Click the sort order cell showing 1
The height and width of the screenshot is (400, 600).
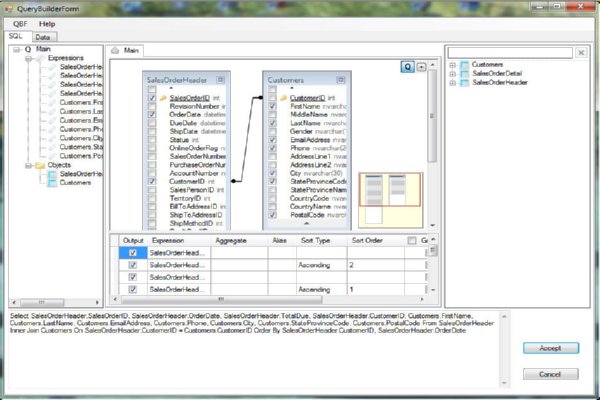[x=375, y=289]
